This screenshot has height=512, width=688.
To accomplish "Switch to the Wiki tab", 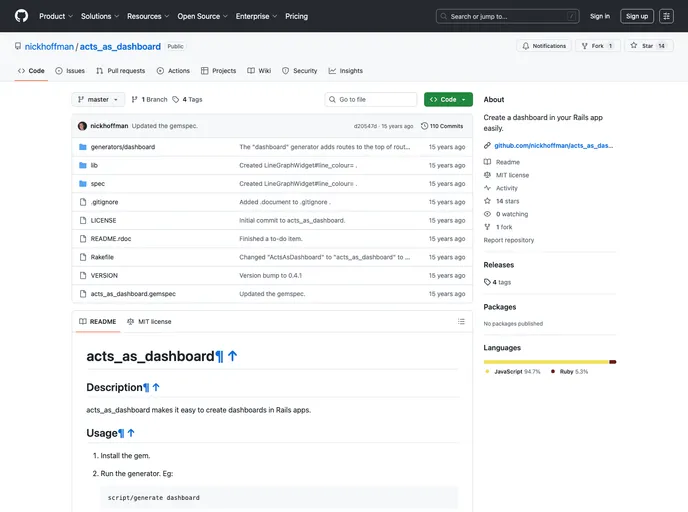I will [x=259, y=71].
